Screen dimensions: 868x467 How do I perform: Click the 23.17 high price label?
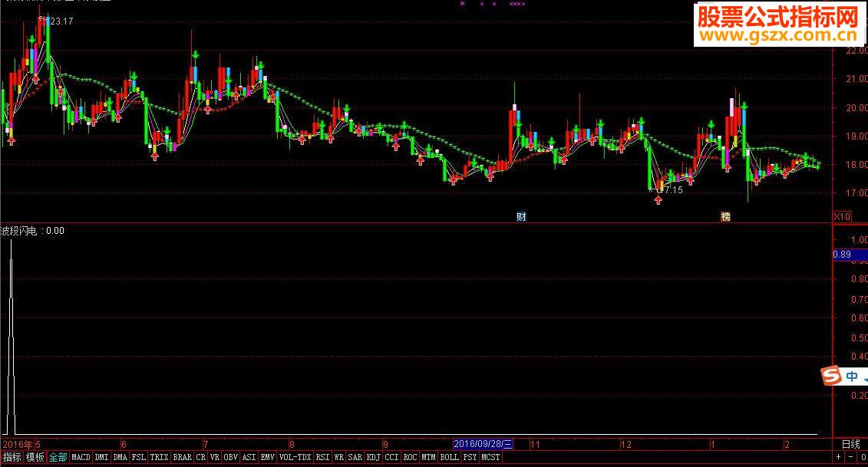tap(61, 21)
